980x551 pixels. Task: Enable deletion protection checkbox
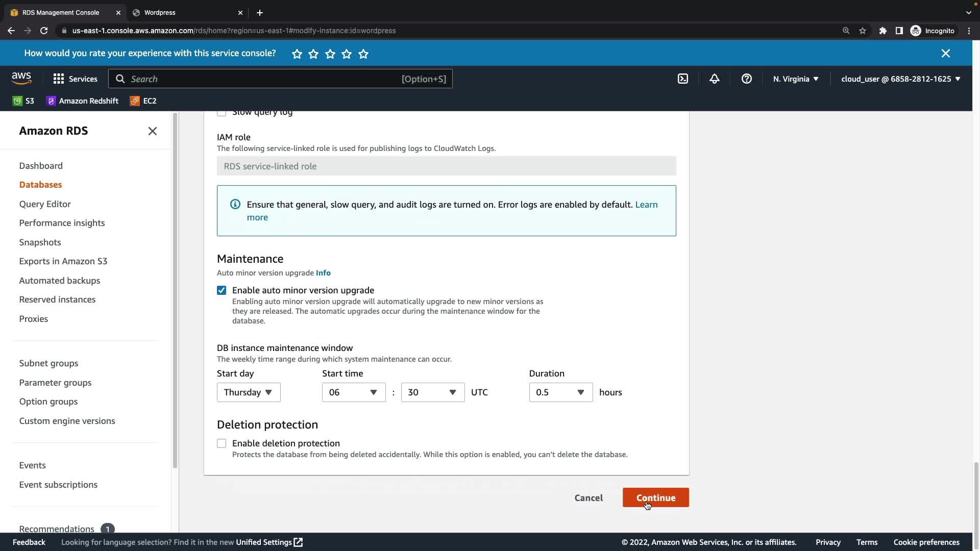(222, 443)
